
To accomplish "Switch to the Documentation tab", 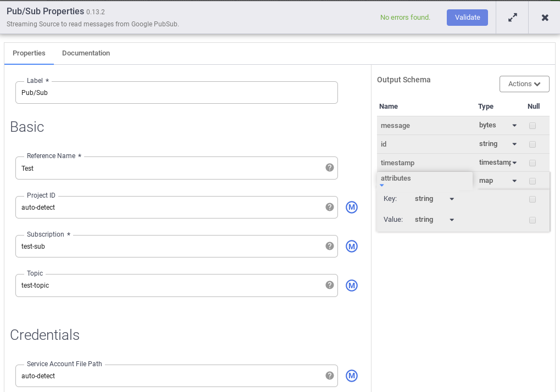I will (86, 53).
